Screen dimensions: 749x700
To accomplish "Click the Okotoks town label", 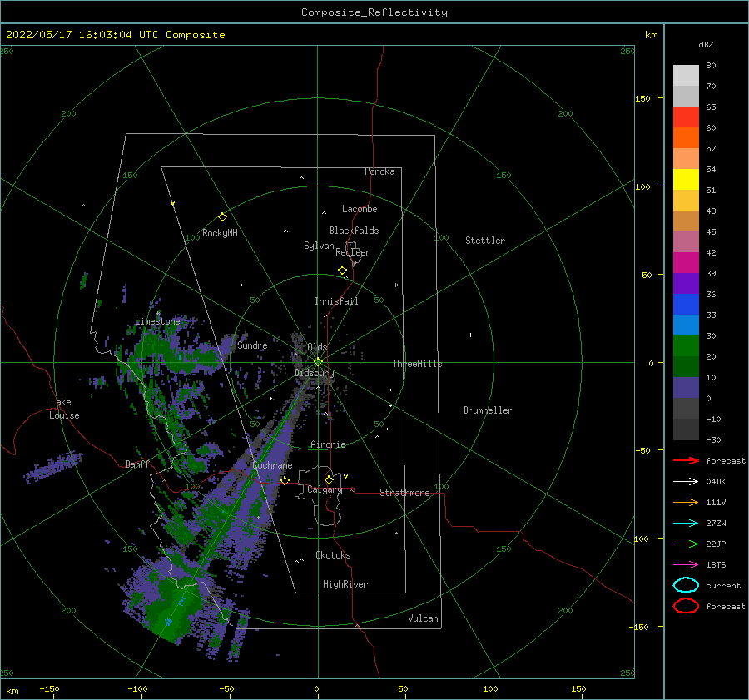I will click(333, 555).
